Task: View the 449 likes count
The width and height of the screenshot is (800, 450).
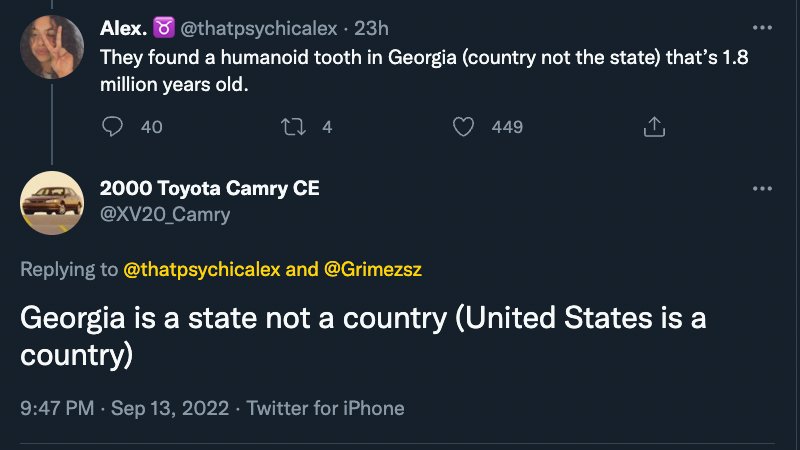Action: 507,127
